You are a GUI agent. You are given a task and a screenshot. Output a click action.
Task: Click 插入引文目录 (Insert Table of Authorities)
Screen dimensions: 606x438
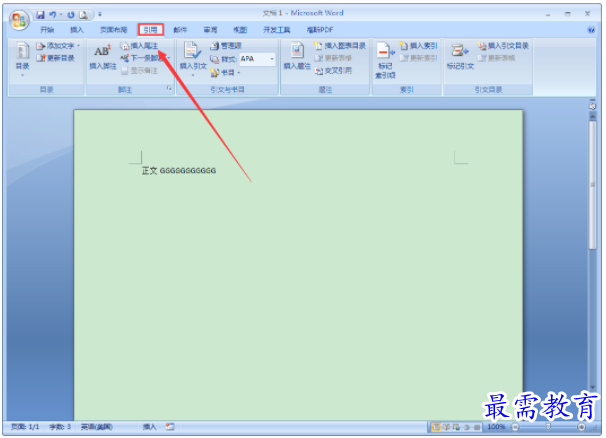(x=503, y=46)
